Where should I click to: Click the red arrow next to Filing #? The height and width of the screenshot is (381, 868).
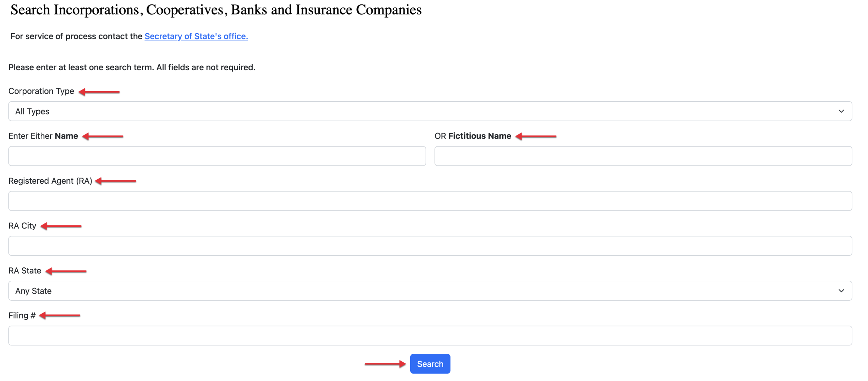[60, 316]
